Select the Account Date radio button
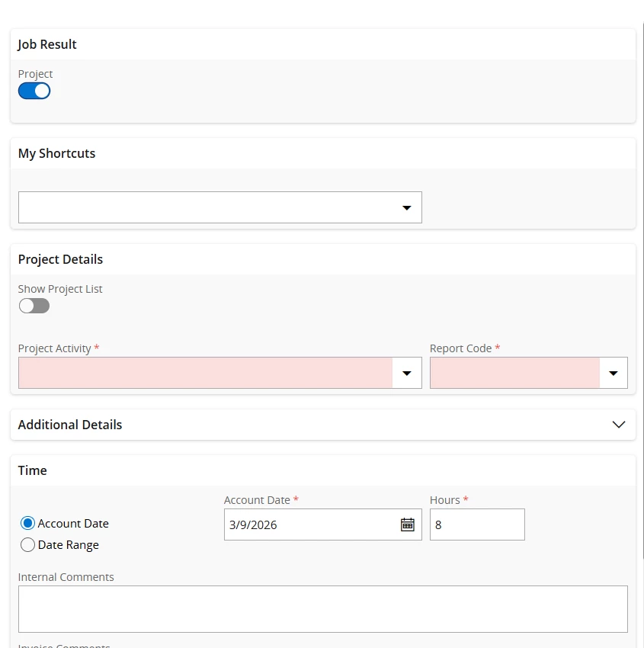This screenshot has width=644, height=648. (x=28, y=524)
